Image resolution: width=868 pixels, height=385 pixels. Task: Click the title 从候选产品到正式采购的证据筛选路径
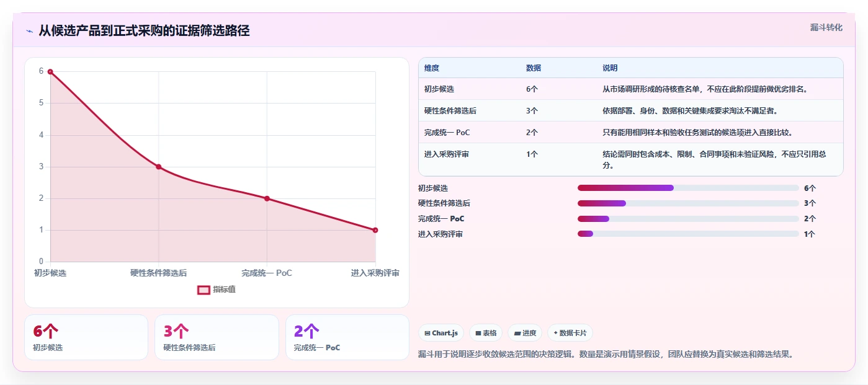point(144,31)
